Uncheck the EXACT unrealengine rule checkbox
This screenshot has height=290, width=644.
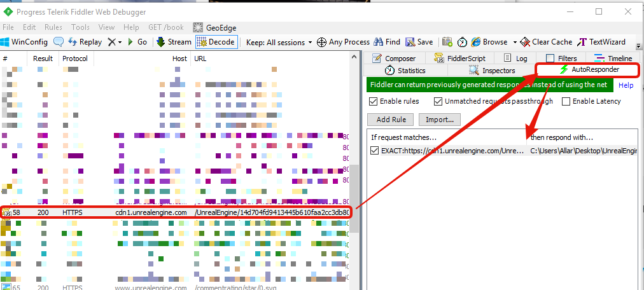(374, 151)
